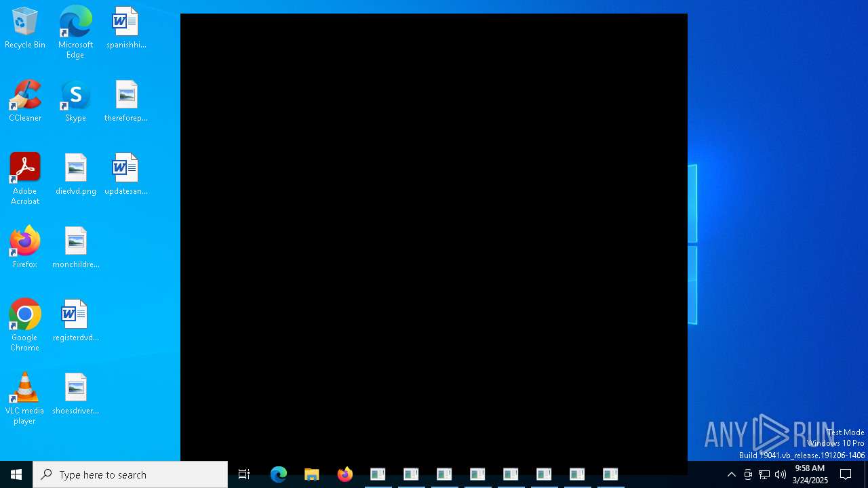Click the Meet Now tray icon

tap(748, 474)
